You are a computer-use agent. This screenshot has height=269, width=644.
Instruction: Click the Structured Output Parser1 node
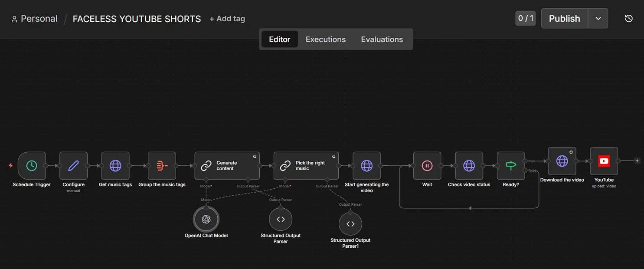(350, 224)
